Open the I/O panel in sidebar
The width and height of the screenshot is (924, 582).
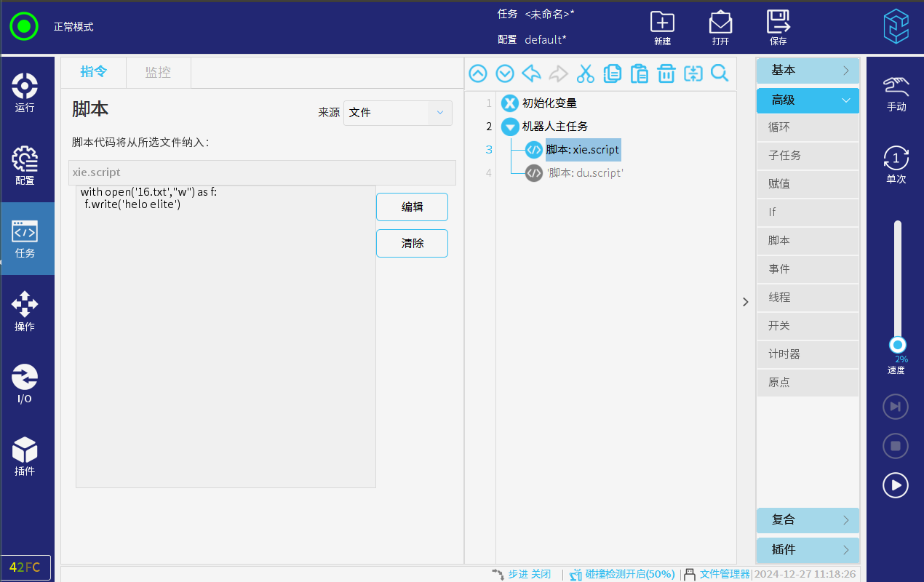point(25,383)
